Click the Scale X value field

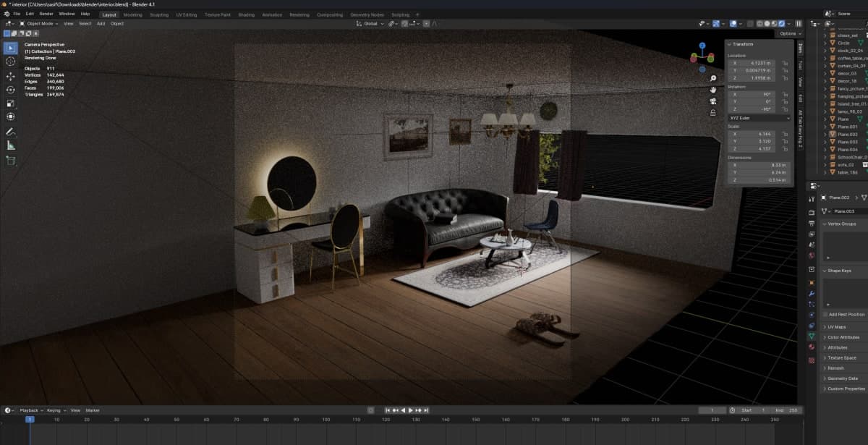tap(759, 135)
